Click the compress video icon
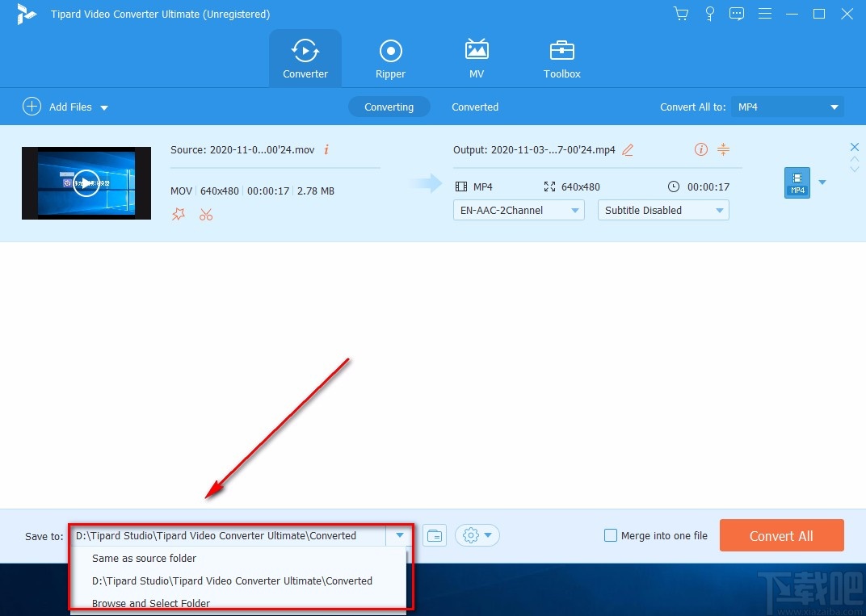The width and height of the screenshot is (866, 616). tap(723, 149)
